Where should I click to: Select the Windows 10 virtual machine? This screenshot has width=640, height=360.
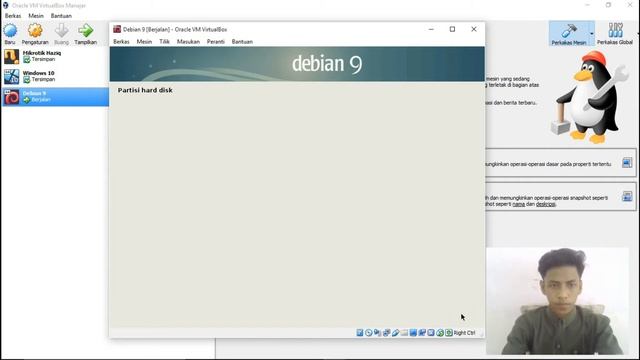click(55, 76)
